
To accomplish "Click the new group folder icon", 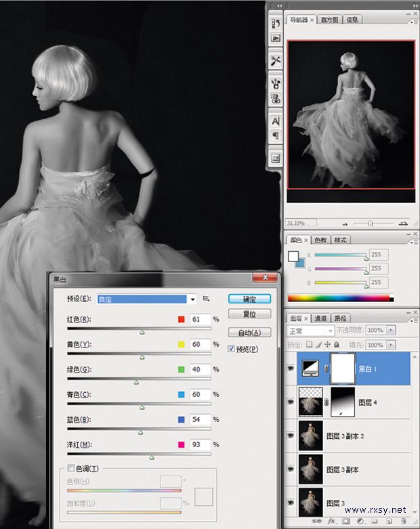I will coord(375,522).
